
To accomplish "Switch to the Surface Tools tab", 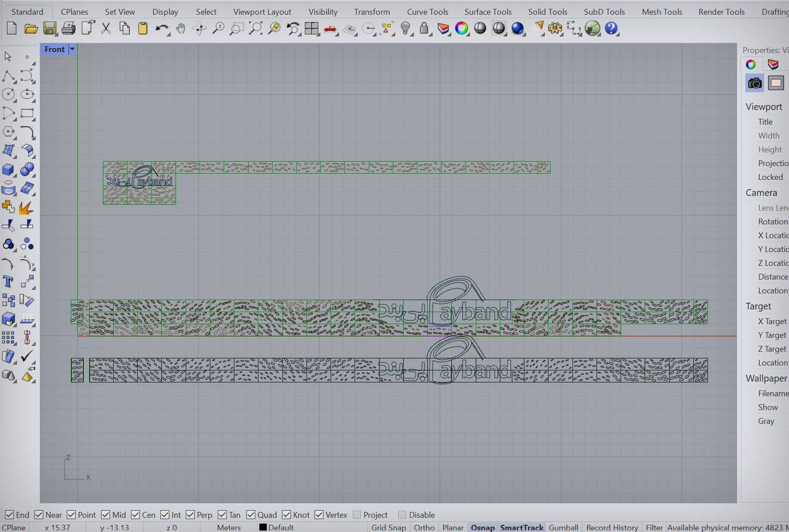I will tap(488, 12).
